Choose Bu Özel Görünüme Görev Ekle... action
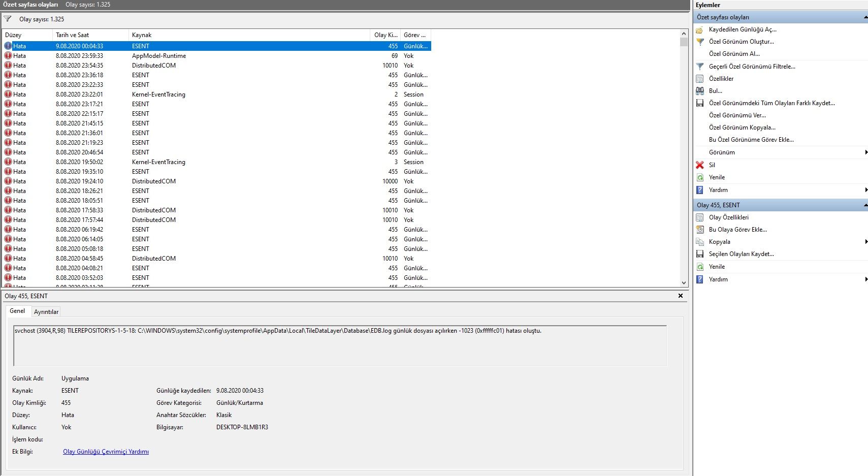Image resolution: width=868 pixels, height=476 pixels. click(x=752, y=140)
